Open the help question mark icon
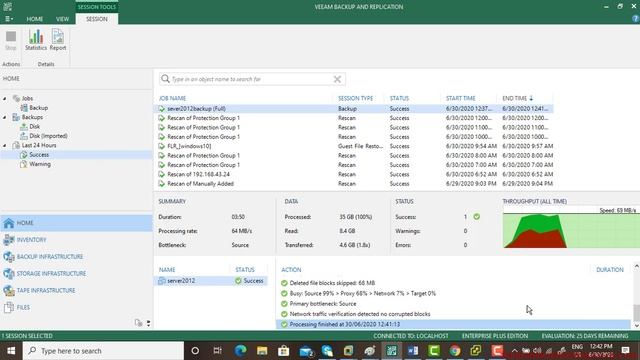640x360 pixels. (x=635, y=19)
